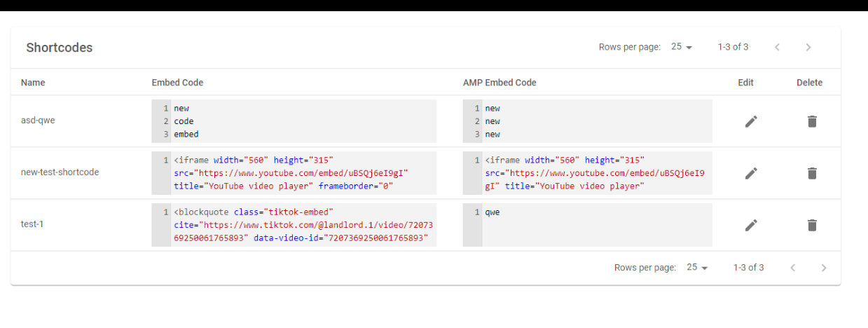Select the test-1 name cell

click(x=32, y=224)
